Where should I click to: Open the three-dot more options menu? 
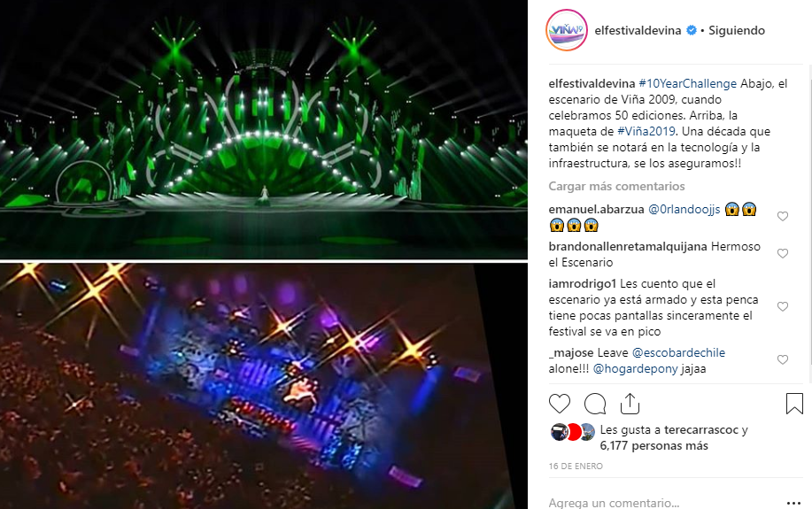tap(793, 503)
